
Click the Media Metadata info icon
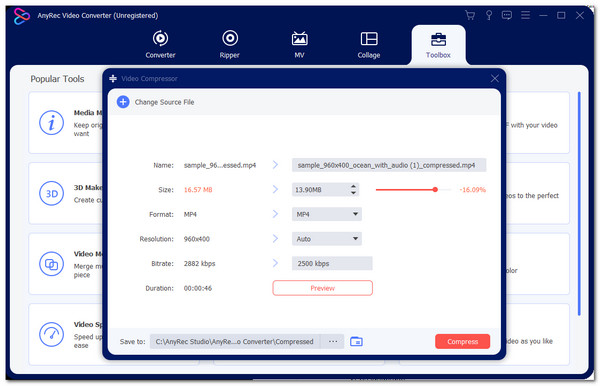[x=51, y=123]
